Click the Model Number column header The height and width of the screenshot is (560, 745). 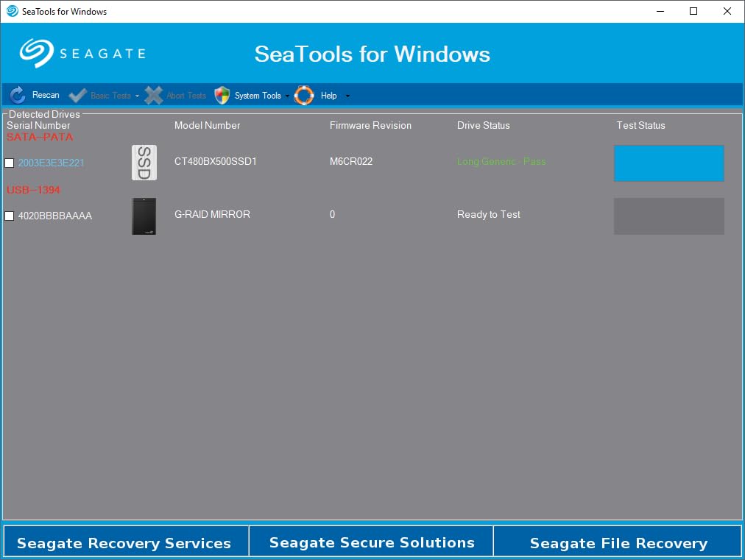point(207,125)
